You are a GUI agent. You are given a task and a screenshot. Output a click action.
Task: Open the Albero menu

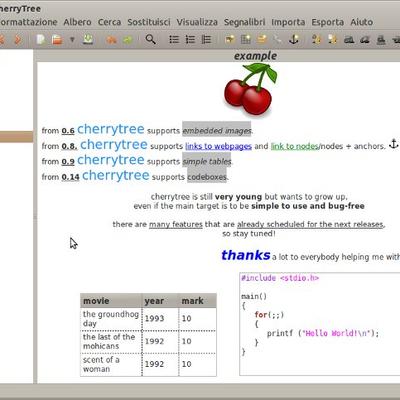[x=77, y=22]
